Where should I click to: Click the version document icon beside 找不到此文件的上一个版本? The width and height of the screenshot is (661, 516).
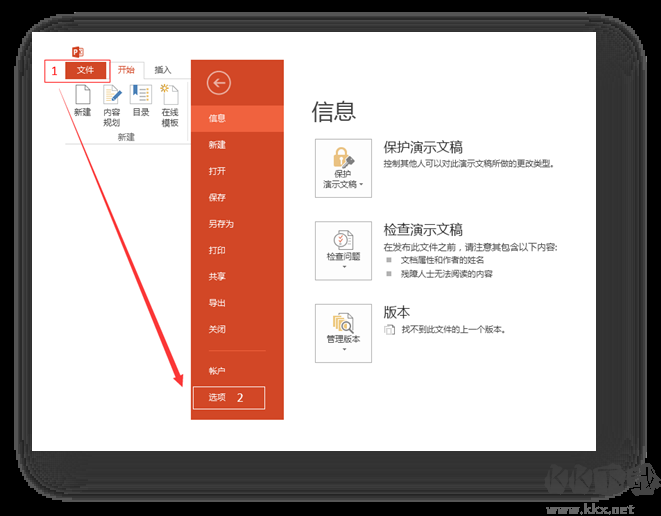(389, 330)
